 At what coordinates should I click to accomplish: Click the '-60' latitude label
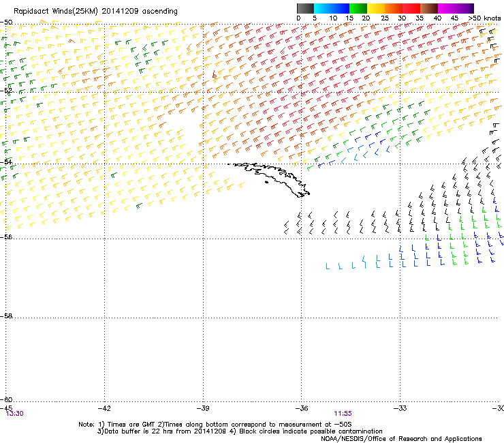click(6, 399)
